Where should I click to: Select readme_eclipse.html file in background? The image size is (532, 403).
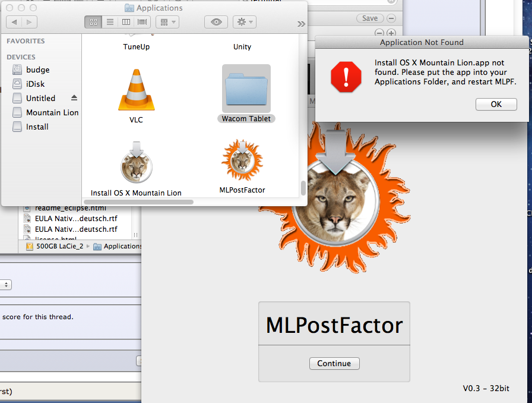(x=70, y=208)
